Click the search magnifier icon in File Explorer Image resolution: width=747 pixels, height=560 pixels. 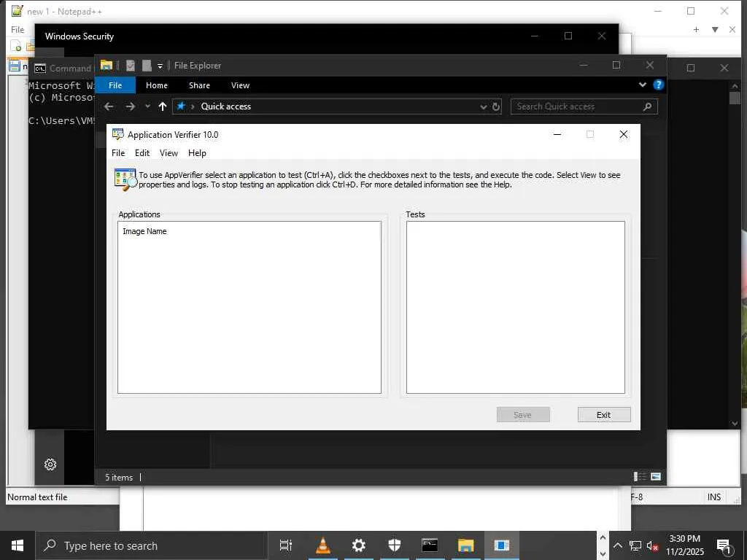click(x=647, y=106)
